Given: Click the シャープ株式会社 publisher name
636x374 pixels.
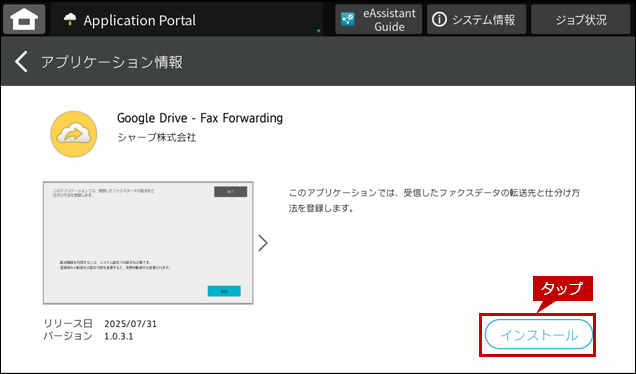Looking at the screenshot, I should point(157,138).
